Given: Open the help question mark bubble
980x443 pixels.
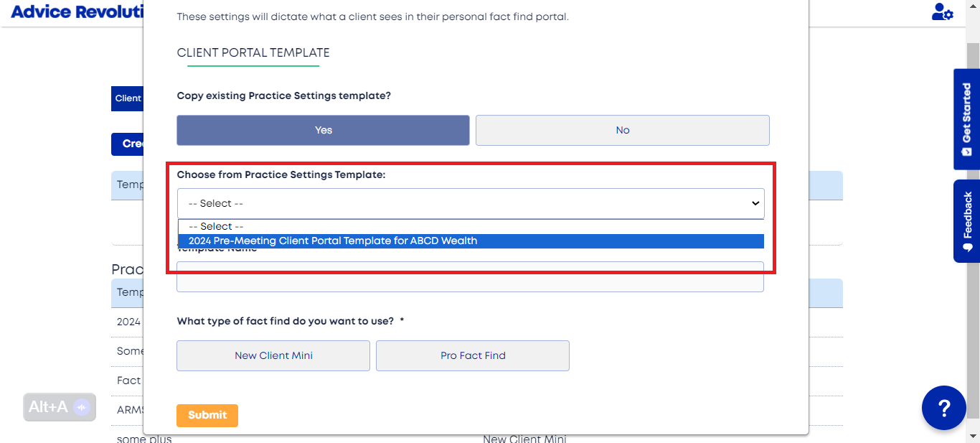Looking at the screenshot, I should (944, 408).
